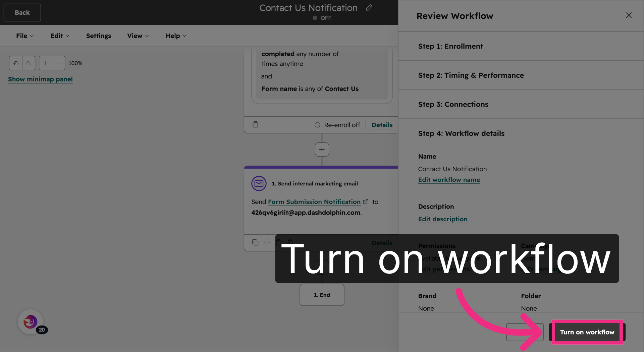Close the Review Workflow panel
The image size is (644, 352).
(629, 15)
